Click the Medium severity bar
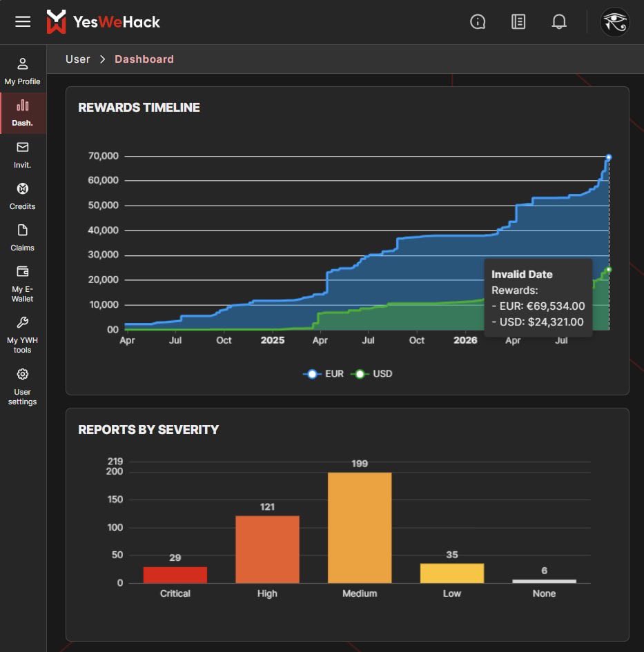Screen dimensions: 644x652 coord(360,528)
